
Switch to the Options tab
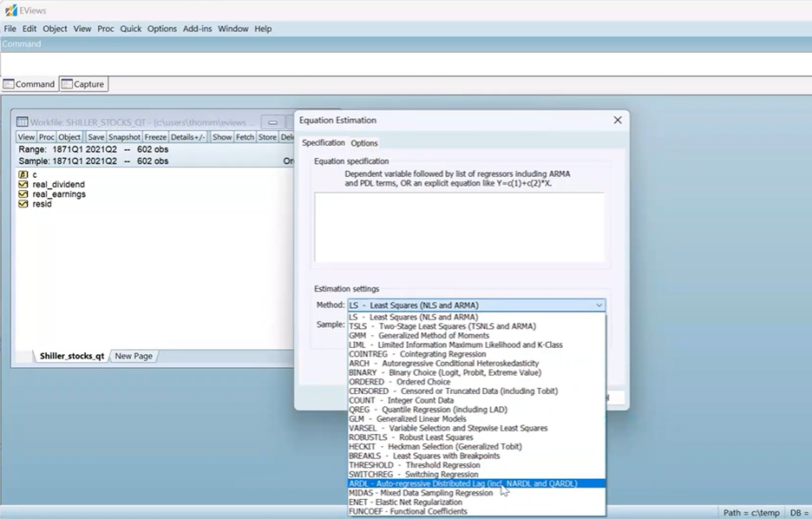pyautogui.click(x=364, y=143)
